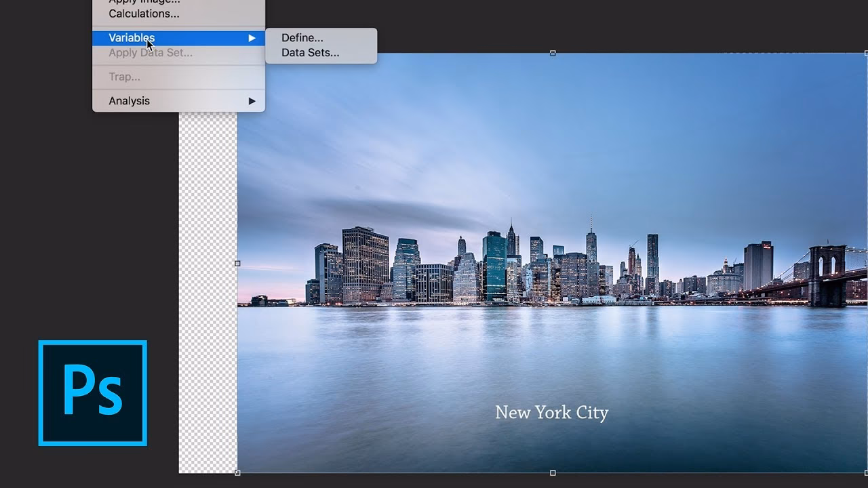This screenshot has width=868, height=488.
Task: Click the city skyline image
Action: [x=509, y=264]
